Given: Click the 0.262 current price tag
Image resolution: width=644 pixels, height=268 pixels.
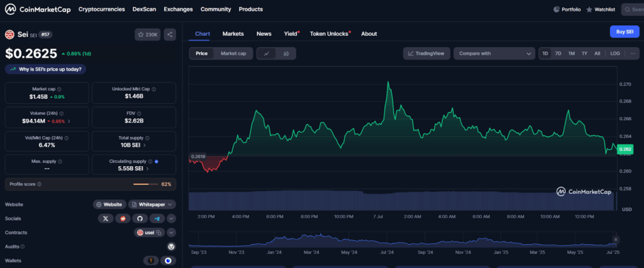Looking at the screenshot, I should click(x=626, y=149).
